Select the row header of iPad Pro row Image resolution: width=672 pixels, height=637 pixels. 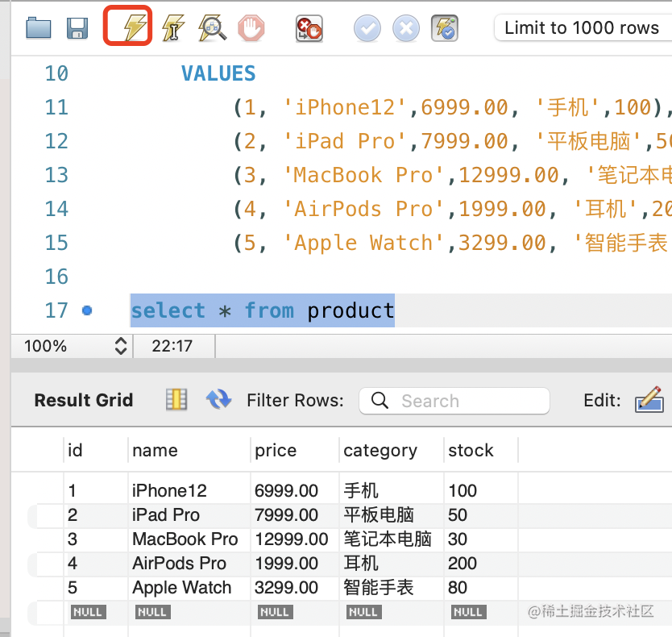click(46, 514)
